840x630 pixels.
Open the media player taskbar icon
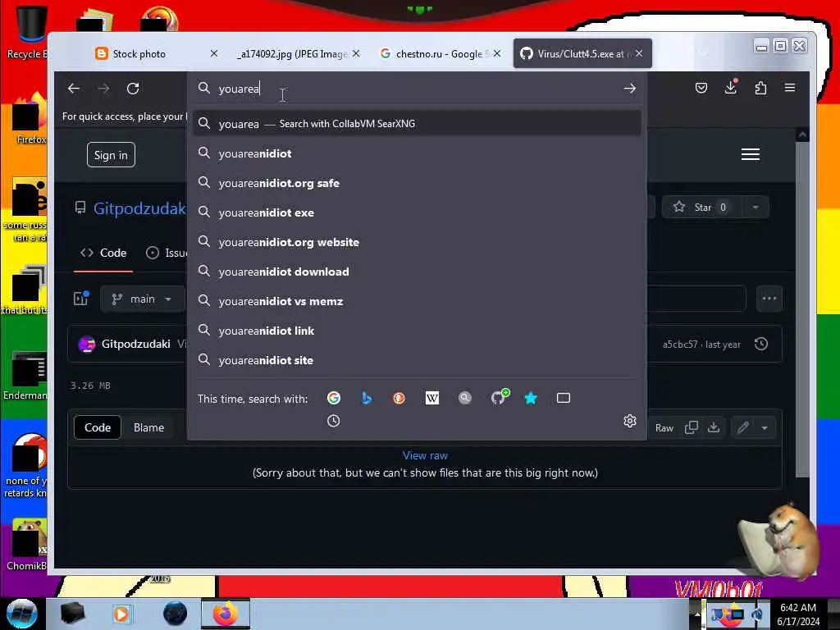121,614
